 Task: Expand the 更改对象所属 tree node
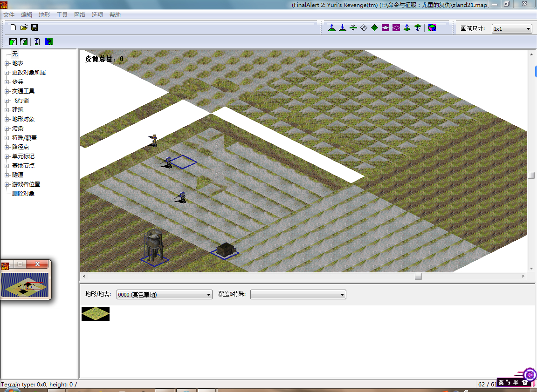coord(7,73)
